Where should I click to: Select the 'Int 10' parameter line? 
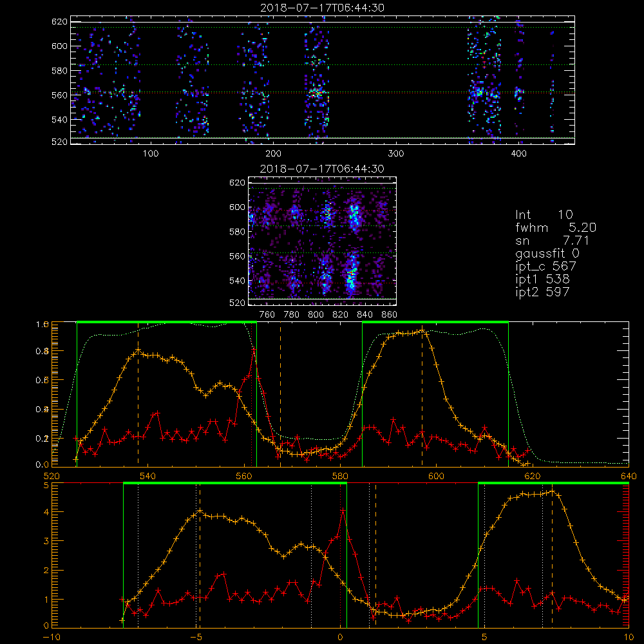(544, 214)
